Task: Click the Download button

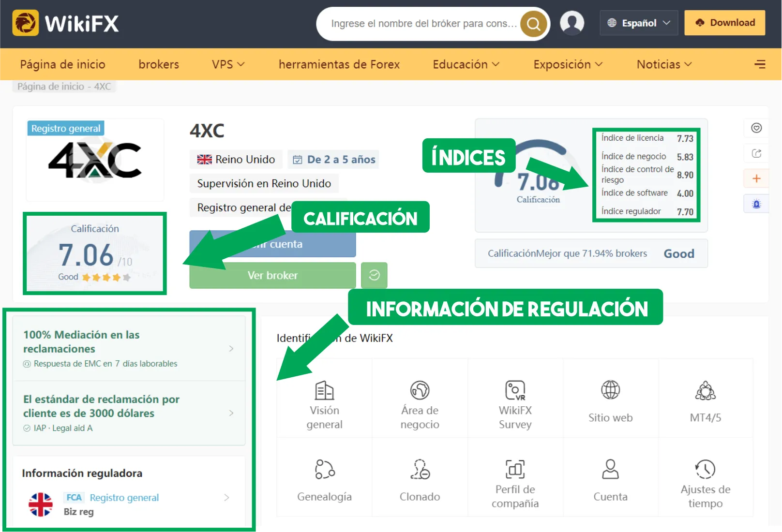Action: tap(724, 23)
